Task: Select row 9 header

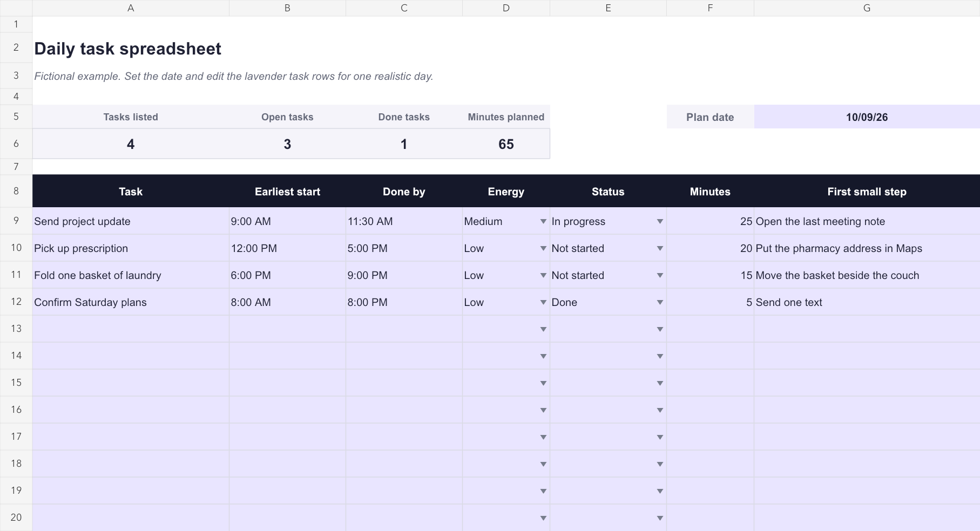Action: pos(16,221)
